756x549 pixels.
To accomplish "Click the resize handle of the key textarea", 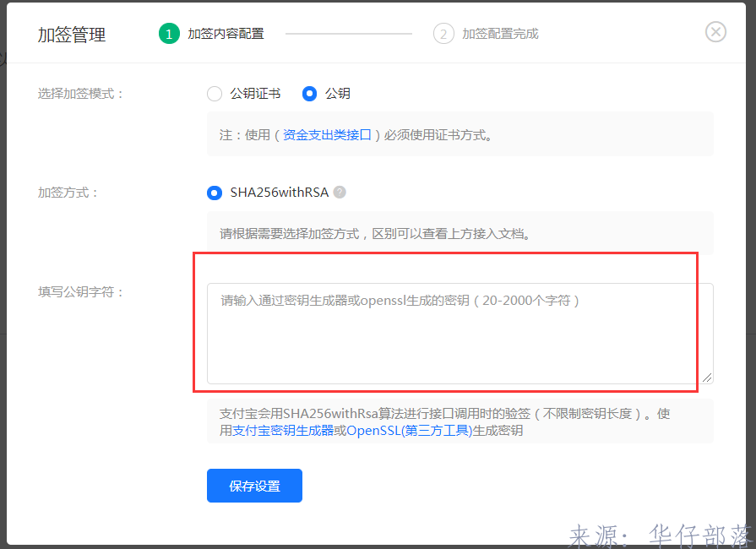I will 708,378.
